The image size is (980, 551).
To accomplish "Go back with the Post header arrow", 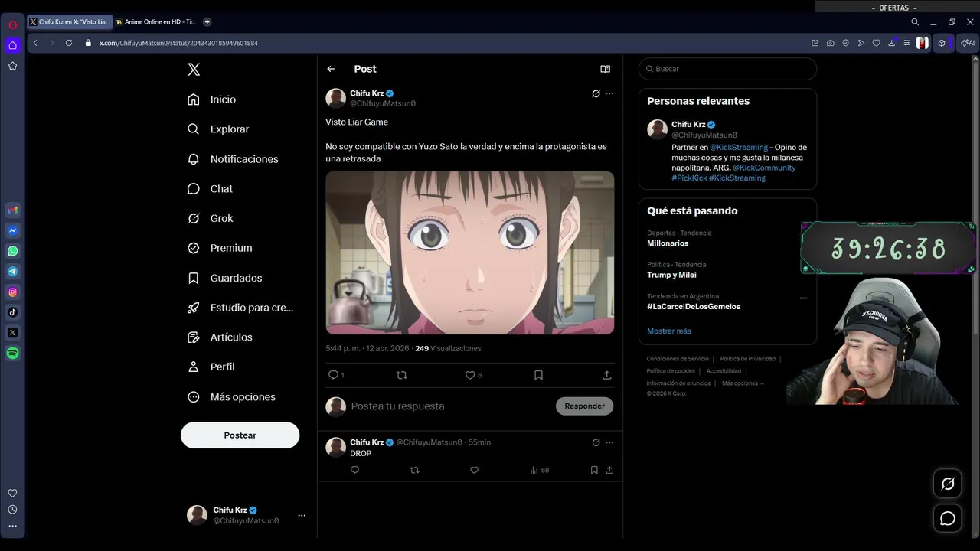I will coord(331,69).
